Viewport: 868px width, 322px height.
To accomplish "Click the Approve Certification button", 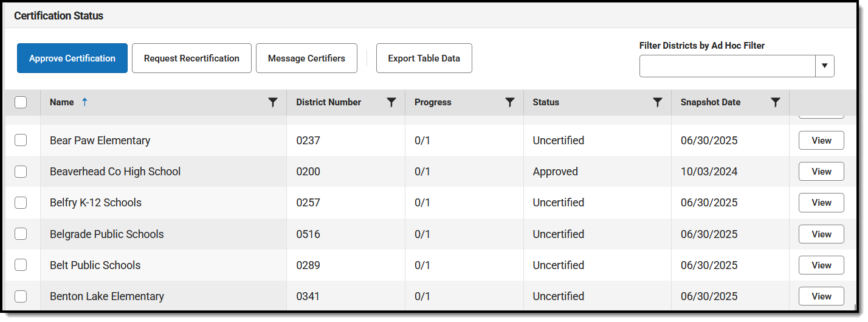I will (x=72, y=58).
